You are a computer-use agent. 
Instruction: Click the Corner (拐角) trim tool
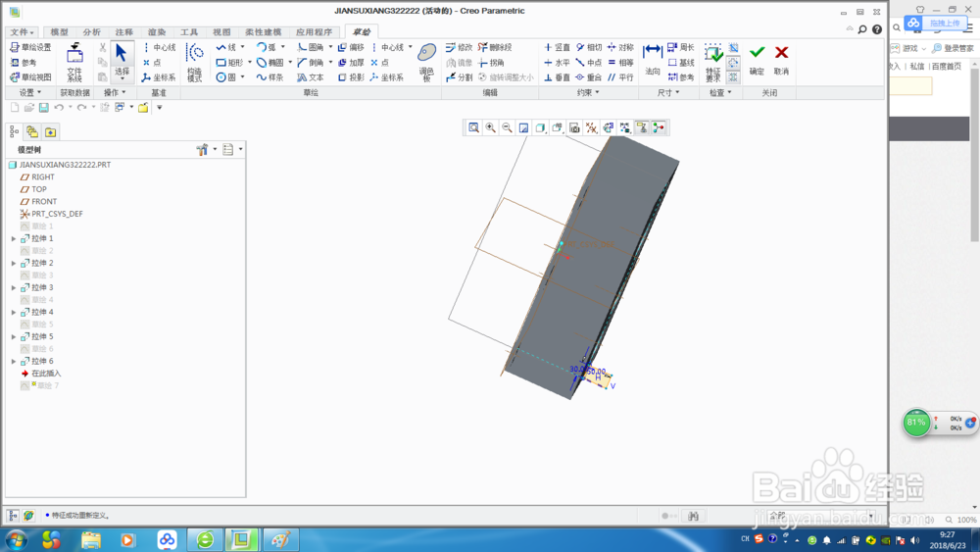point(491,63)
